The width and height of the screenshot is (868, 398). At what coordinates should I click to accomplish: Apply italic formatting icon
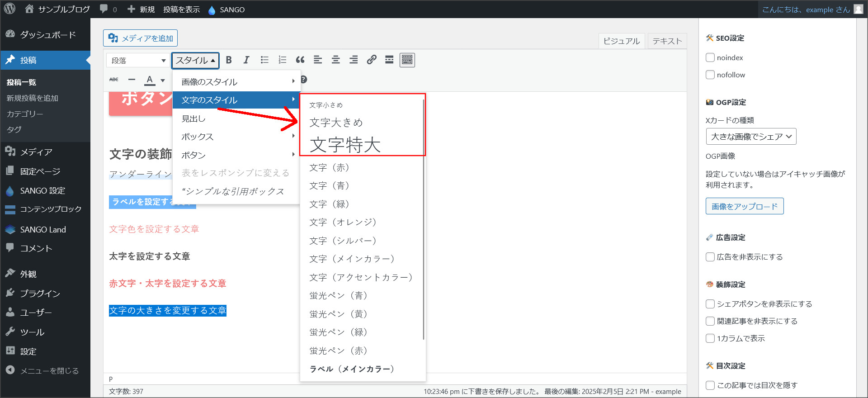click(x=246, y=60)
